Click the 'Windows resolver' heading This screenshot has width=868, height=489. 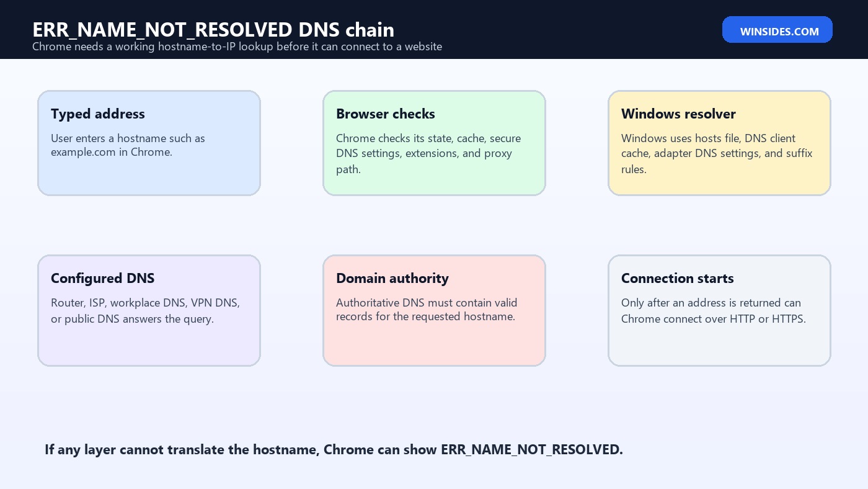pos(678,114)
